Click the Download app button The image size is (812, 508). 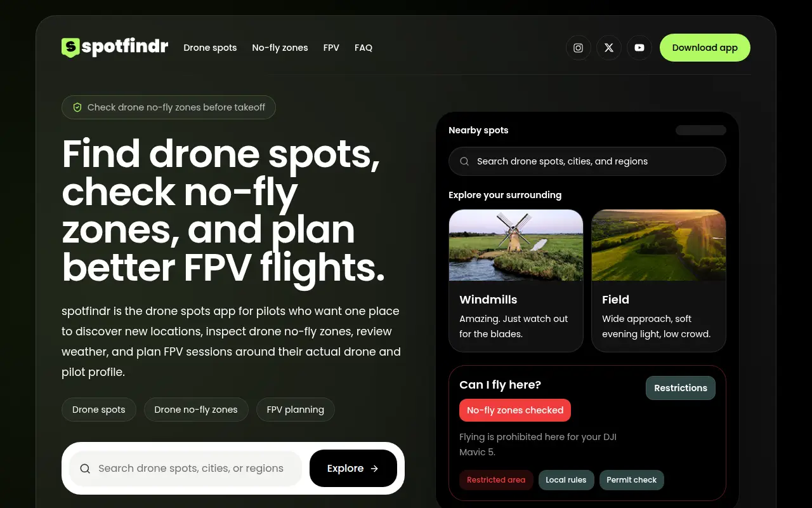(705, 48)
